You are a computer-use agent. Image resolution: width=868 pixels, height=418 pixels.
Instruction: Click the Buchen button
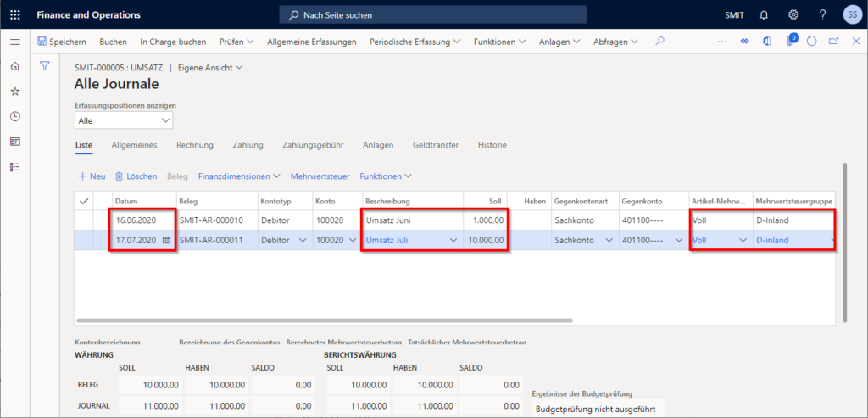tap(113, 42)
